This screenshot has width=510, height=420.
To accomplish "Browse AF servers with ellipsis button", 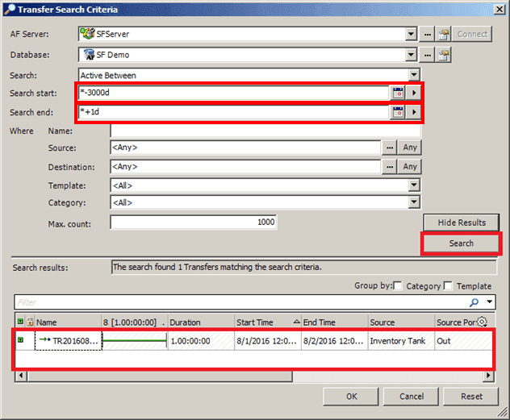I will (x=427, y=34).
